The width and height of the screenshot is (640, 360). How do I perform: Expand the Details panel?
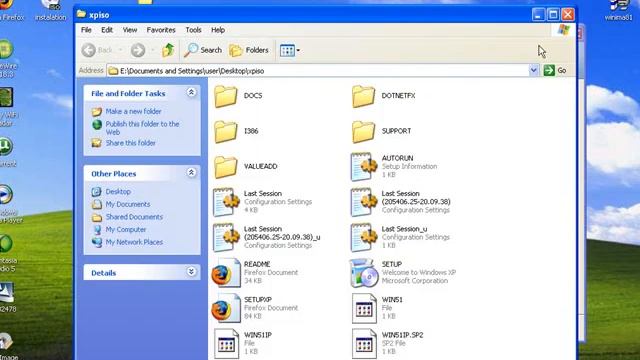[191, 271]
